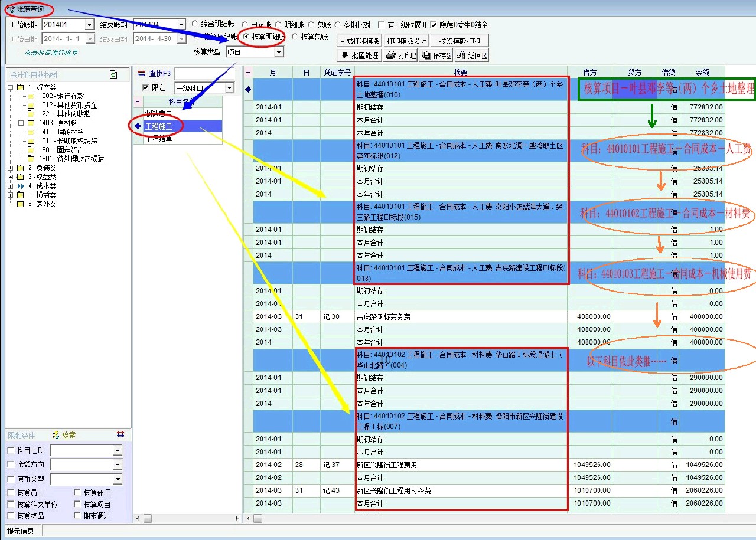Viewport: 756px width, 540px height.
Task: Open the 开始账期 dropdown arrow
Action: tap(89, 25)
